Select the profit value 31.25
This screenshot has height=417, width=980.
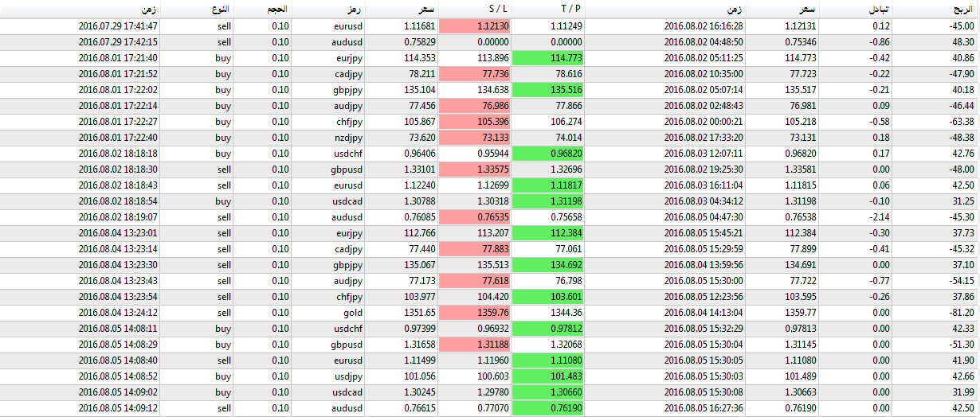click(963, 201)
